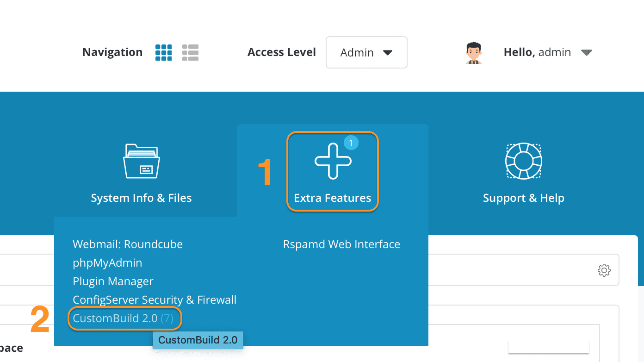Open ConfigServer Security & Firewall
Image resolution: width=644 pixels, height=362 pixels.
click(155, 300)
